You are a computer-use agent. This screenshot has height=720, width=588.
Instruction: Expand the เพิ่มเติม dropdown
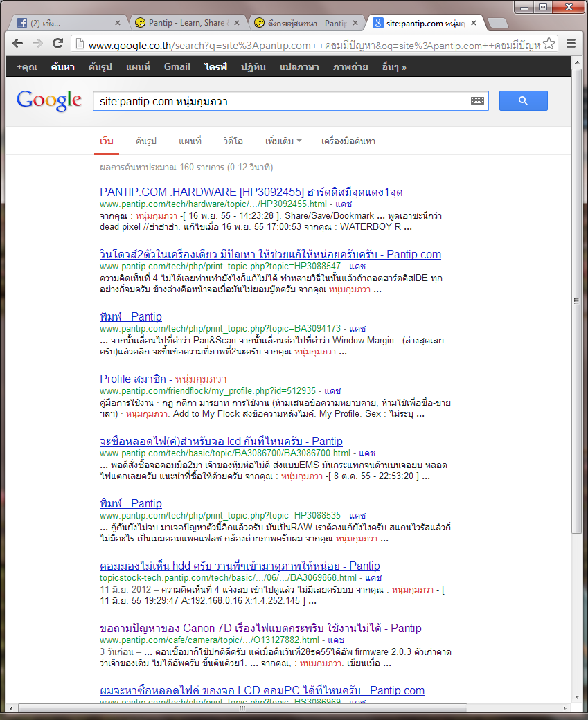point(283,141)
